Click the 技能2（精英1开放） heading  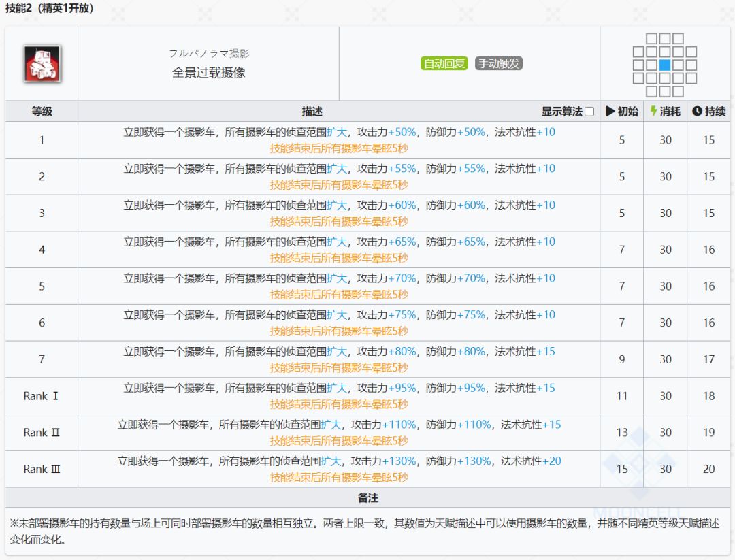49,8
